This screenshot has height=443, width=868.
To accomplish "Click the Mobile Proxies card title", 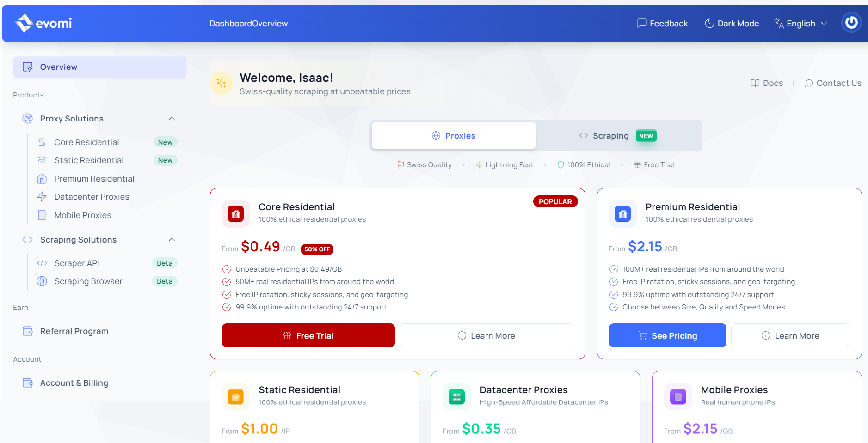I will pyautogui.click(x=734, y=390).
